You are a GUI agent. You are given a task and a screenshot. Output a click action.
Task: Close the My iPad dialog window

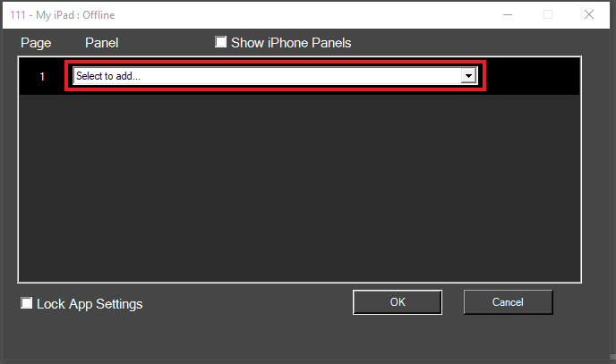pyautogui.click(x=588, y=14)
